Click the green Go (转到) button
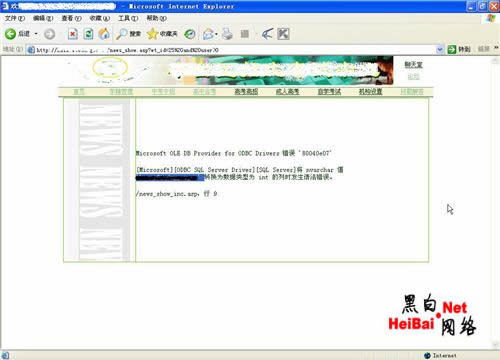This screenshot has height=360, width=500. coord(459,49)
